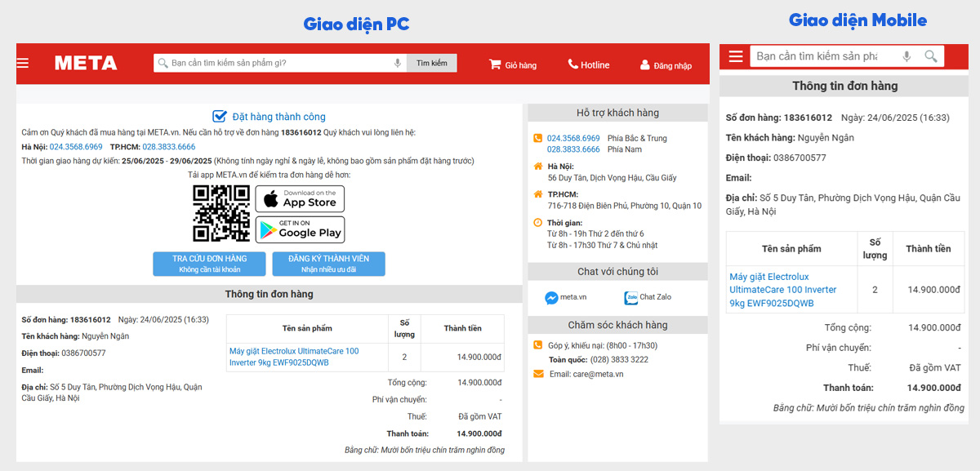Click the Đặt hàng thành công heading
The image size is (980, 471).
pyautogui.click(x=278, y=117)
